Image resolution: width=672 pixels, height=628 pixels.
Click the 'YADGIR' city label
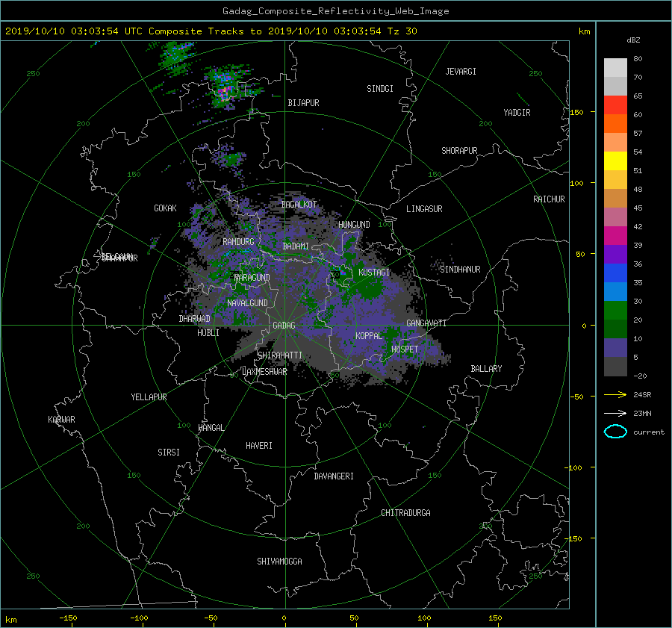517,113
